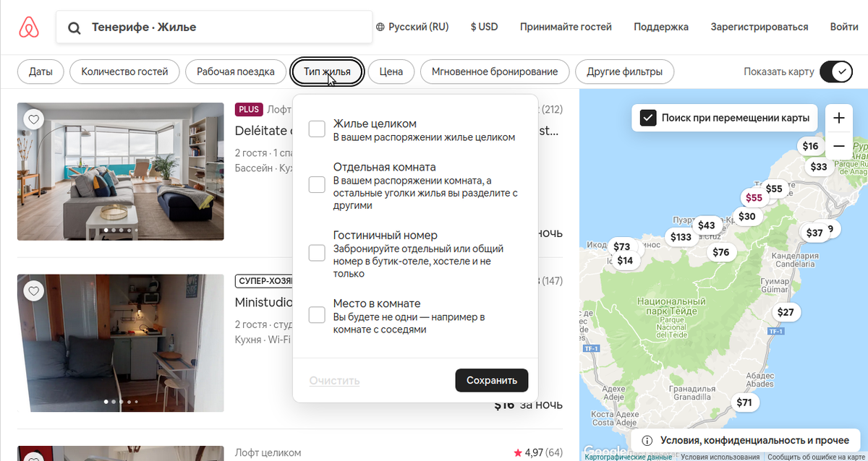Image resolution: width=868 pixels, height=461 pixels.
Task: Click the Airbnb logo
Action: pyautogui.click(x=29, y=27)
